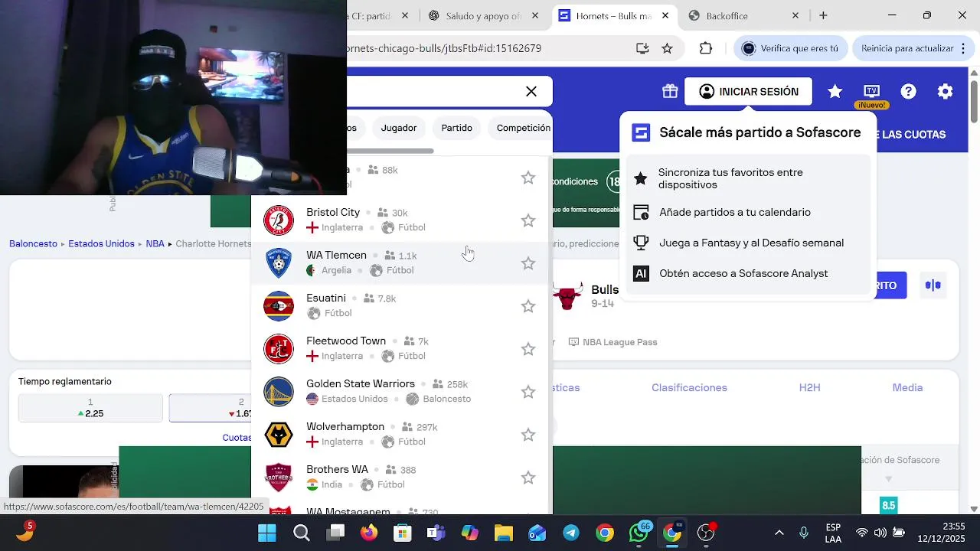Open Fleetwood Town club crest
This screenshot has width=980, height=551.
[x=279, y=349]
